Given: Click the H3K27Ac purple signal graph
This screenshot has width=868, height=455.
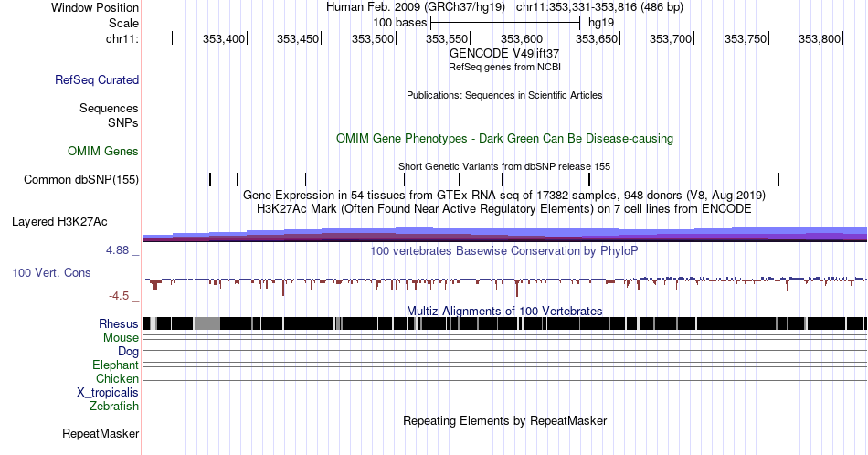Looking at the screenshot, I should point(504,234).
